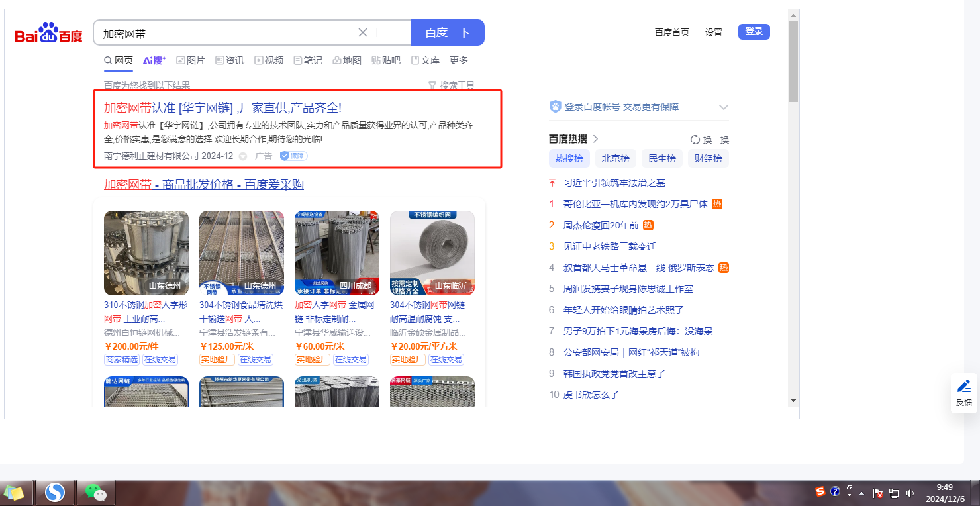Viewport: 980px width, 506px height.
Task: Open 搜索工具 filter options
Action: pos(452,85)
